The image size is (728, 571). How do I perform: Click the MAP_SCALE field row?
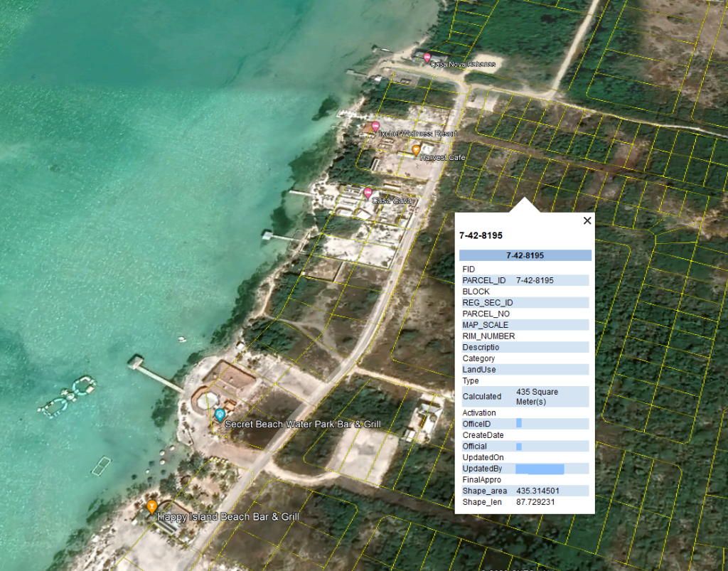(x=486, y=325)
